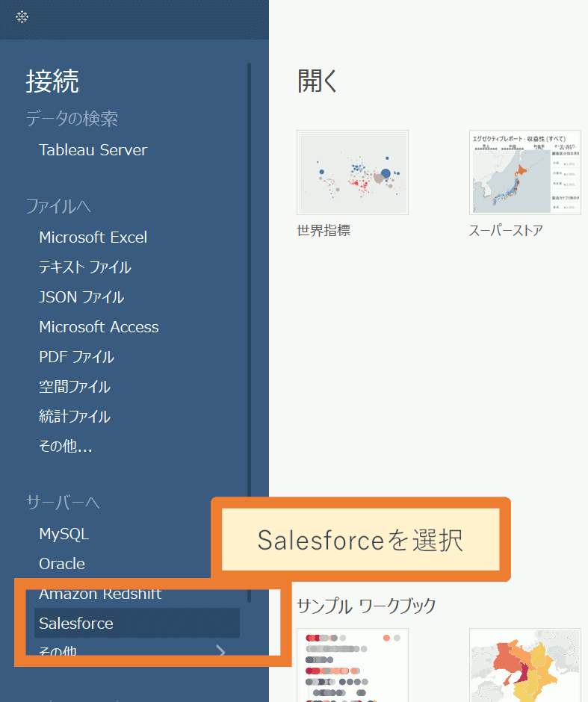Click the connect pane scrollbar
This screenshot has height=702, width=588.
[x=249, y=332]
